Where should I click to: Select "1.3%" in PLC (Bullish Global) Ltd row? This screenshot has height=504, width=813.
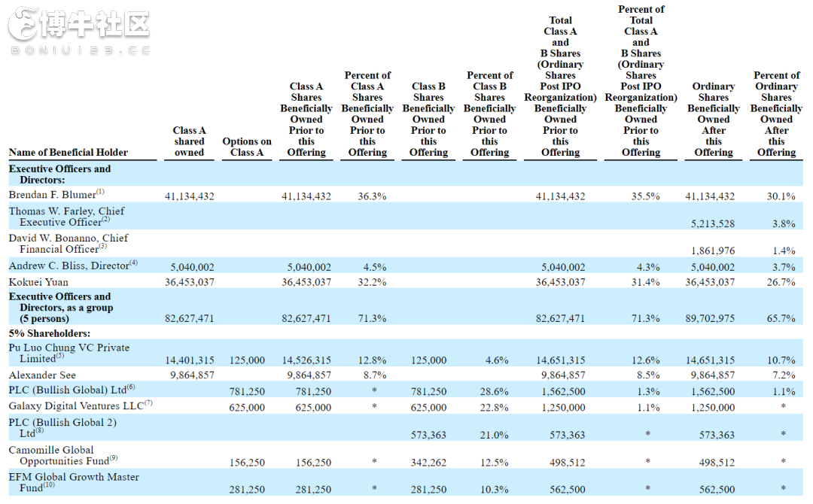(648, 392)
